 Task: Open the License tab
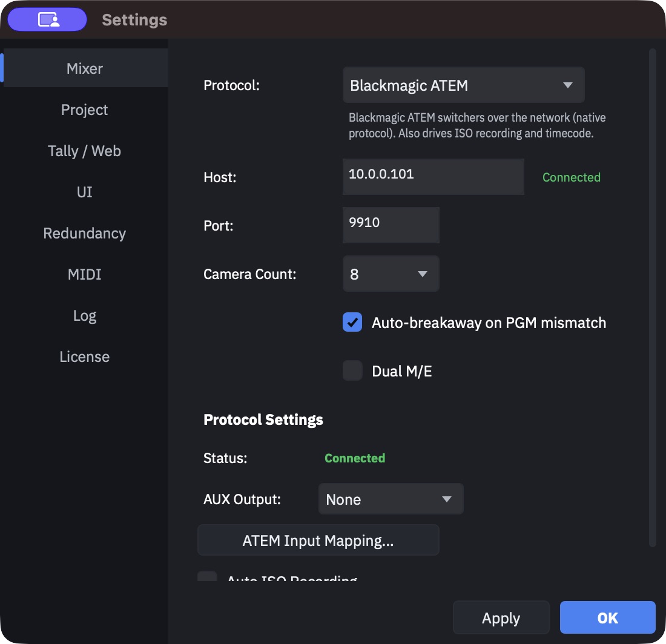[x=85, y=356]
